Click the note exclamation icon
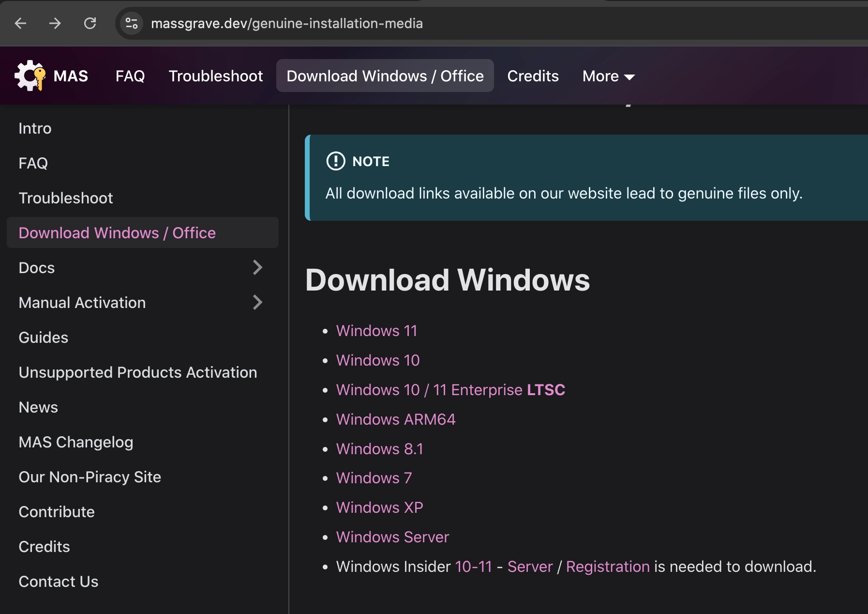The height and width of the screenshot is (614, 868). pyautogui.click(x=336, y=161)
